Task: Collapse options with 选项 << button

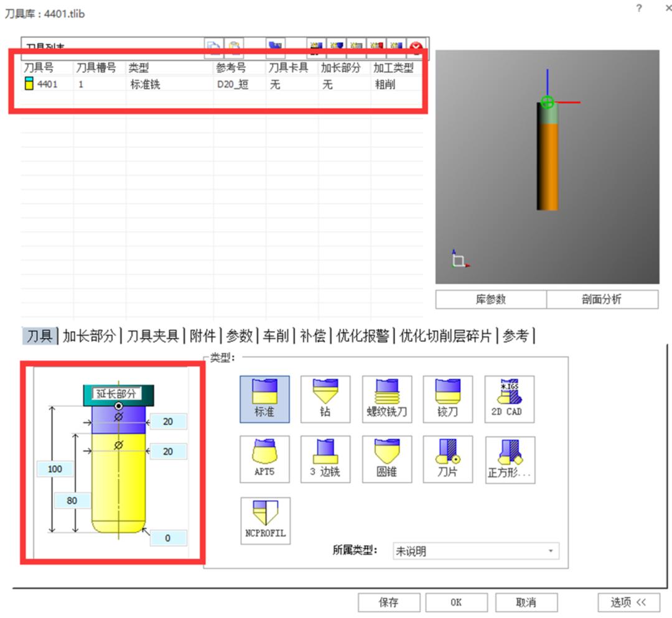Action: coord(628,602)
